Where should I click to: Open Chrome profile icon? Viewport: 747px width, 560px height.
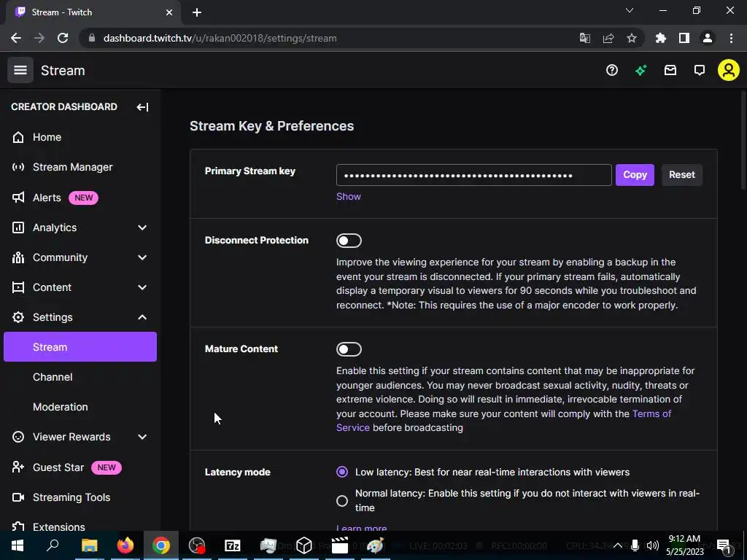coord(708,38)
